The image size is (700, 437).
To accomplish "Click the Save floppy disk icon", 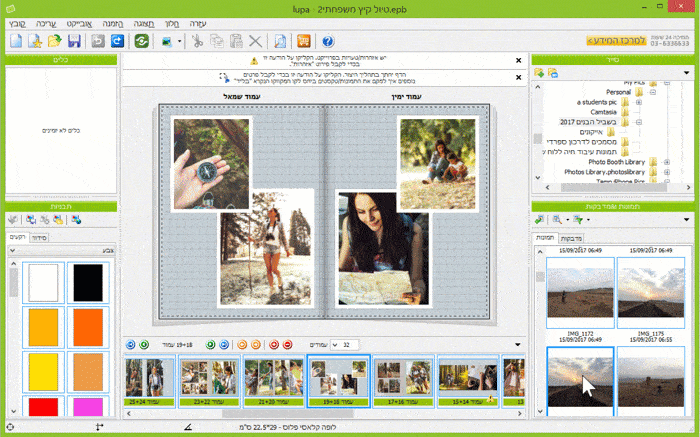I will 74,41.
